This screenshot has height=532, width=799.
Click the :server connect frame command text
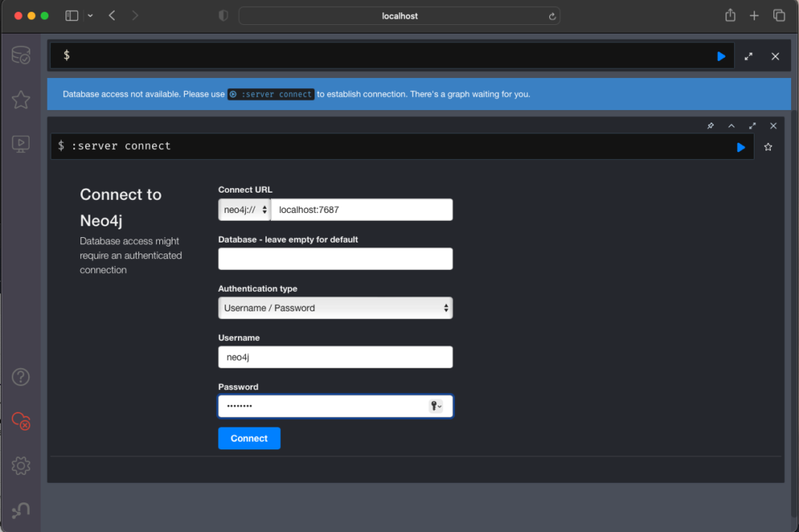pyautogui.click(x=121, y=146)
